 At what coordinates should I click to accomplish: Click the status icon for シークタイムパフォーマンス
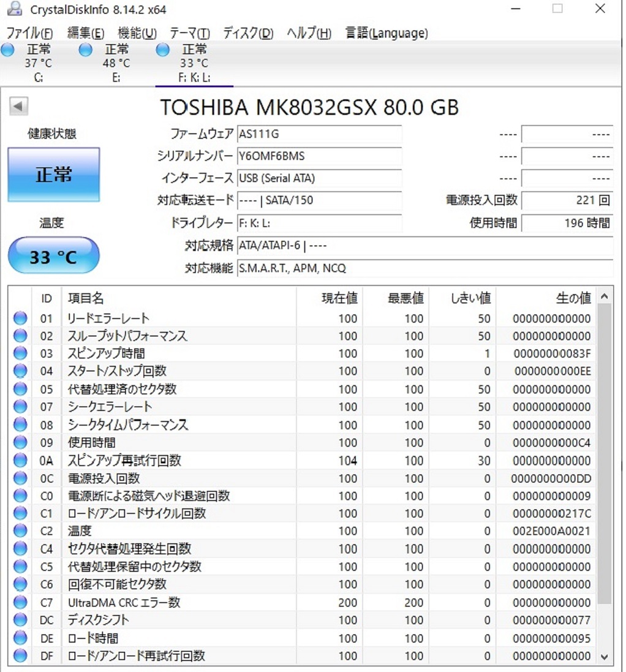coord(20,425)
